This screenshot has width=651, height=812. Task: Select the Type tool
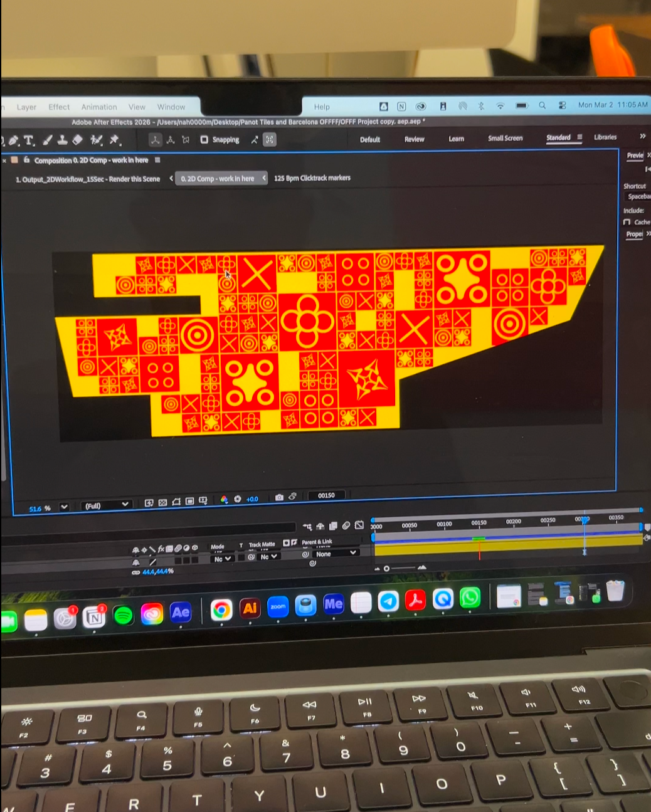click(x=29, y=140)
